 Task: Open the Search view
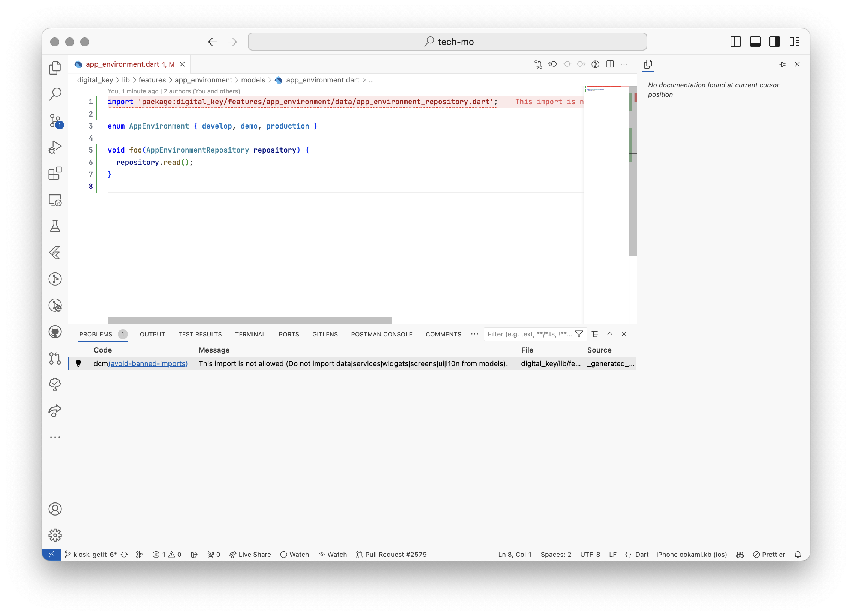click(x=55, y=94)
